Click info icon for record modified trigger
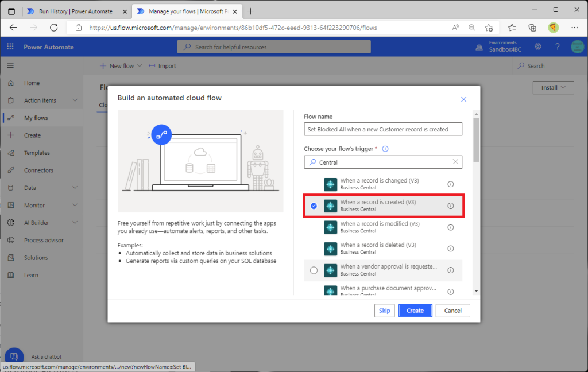Screen dimensions: 588x372 pyautogui.click(x=450, y=228)
